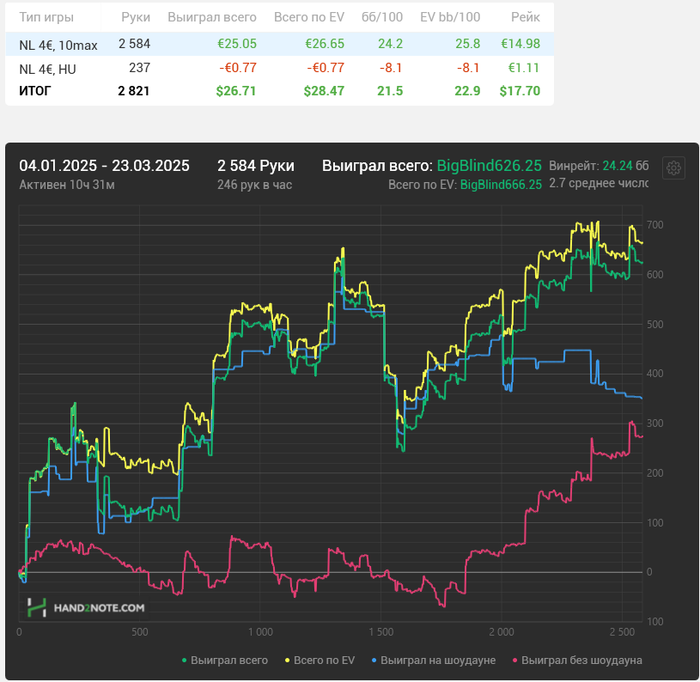Select the 'NL 4€, 10max' row

point(279,44)
